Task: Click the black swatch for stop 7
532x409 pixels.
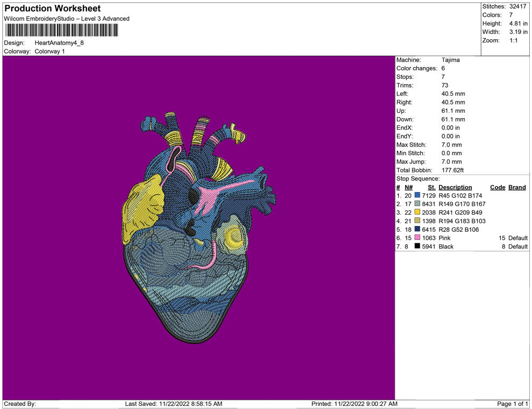Action: tap(418, 246)
